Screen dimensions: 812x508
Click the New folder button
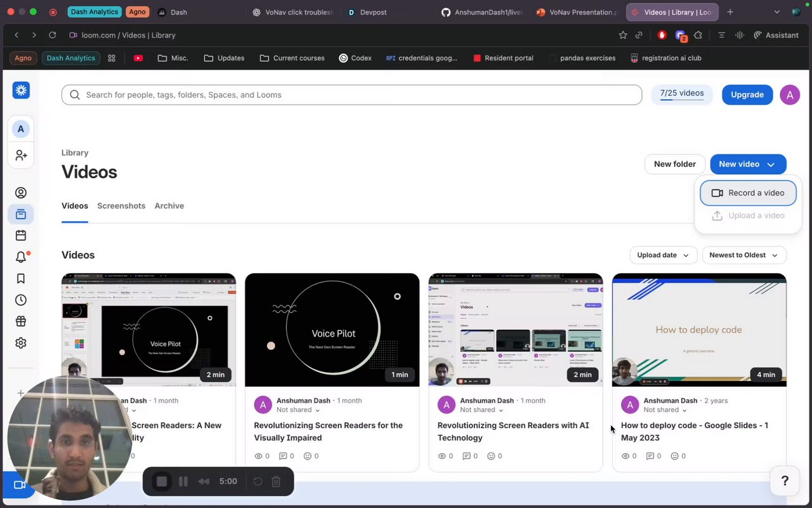(675, 164)
